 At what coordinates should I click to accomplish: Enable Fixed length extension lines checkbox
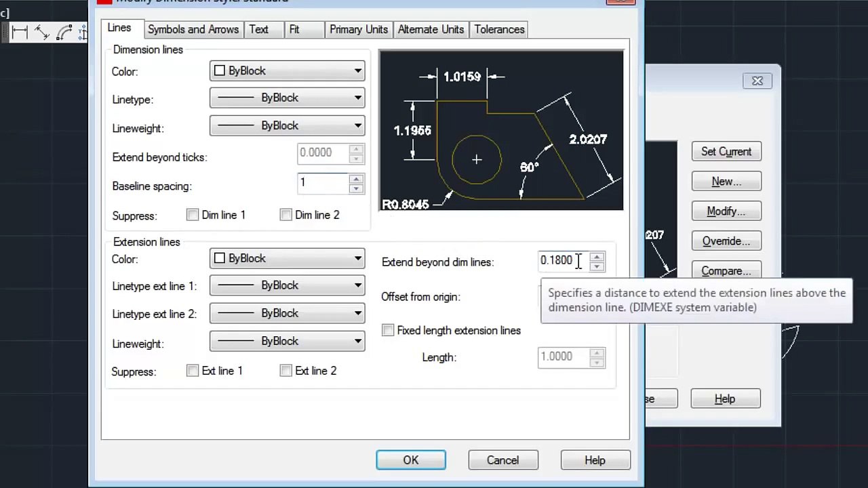coord(388,330)
